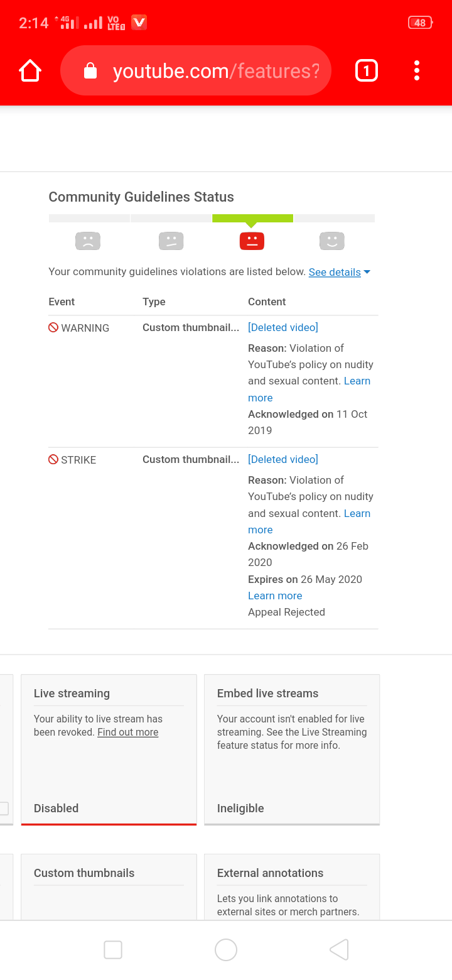Screen dimensions: 452x980
Task: Click the neutral face icon second from left
Action: pyautogui.click(x=171, y=241)
